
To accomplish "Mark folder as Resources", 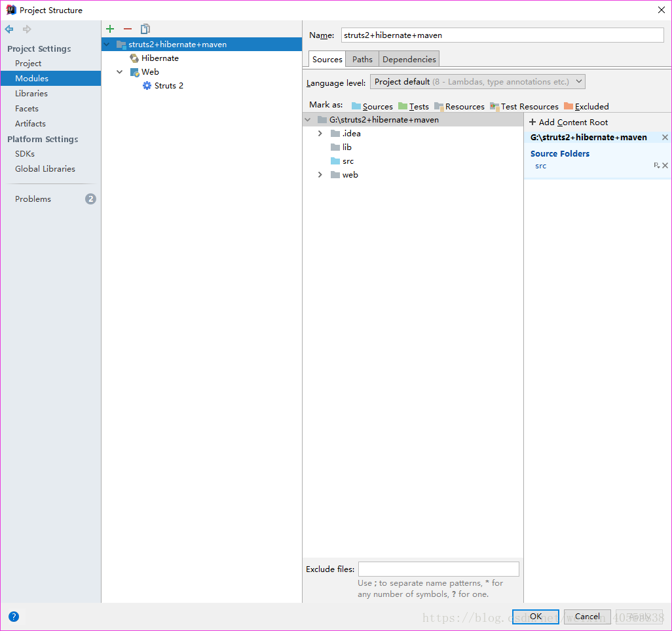I will point(459,106).
